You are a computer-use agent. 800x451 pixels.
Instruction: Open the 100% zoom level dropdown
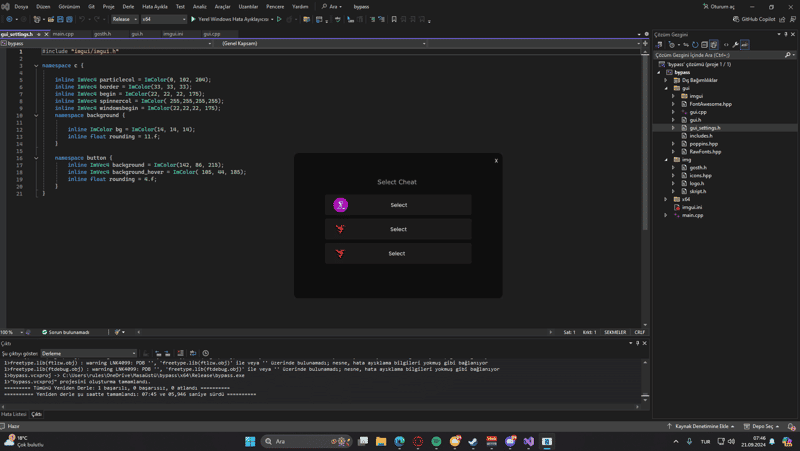coord(12,332)
